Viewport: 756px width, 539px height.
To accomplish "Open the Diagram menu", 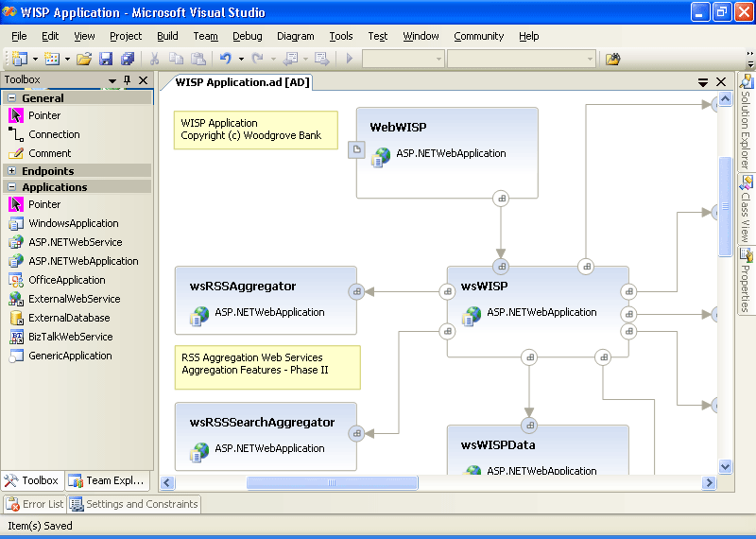I will point(295,36).
